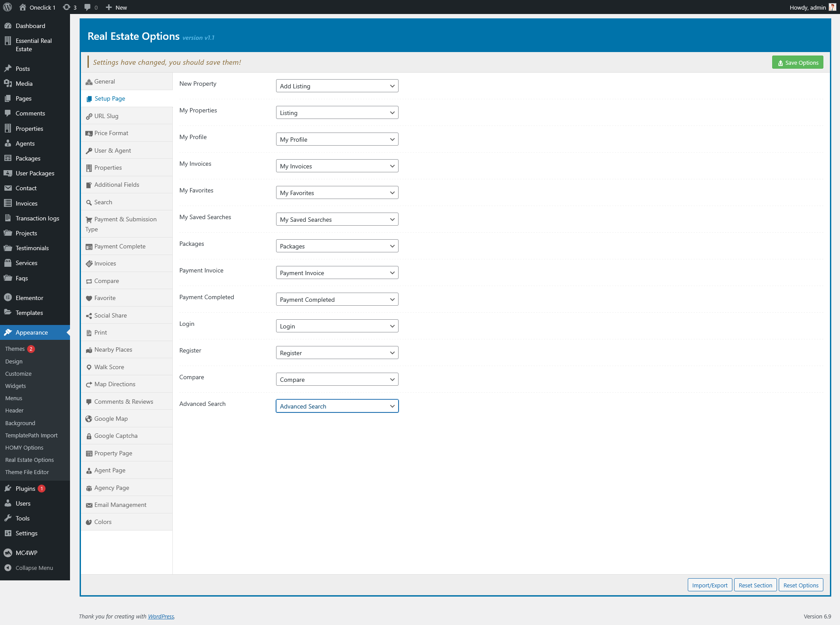Switch to the Nearby Places tab
840x625 pixels.
(126, 349)
